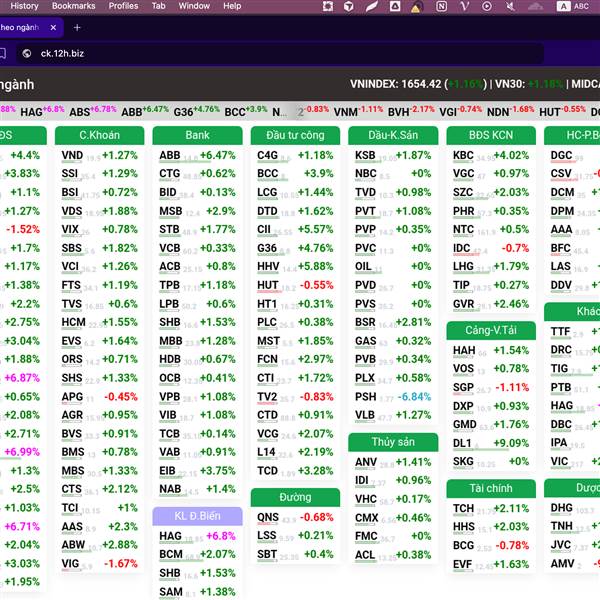This screenshot has height=600, width=600.
Task: Select DL1 stock showing +9.09%
Action: (x=491, y=443)
